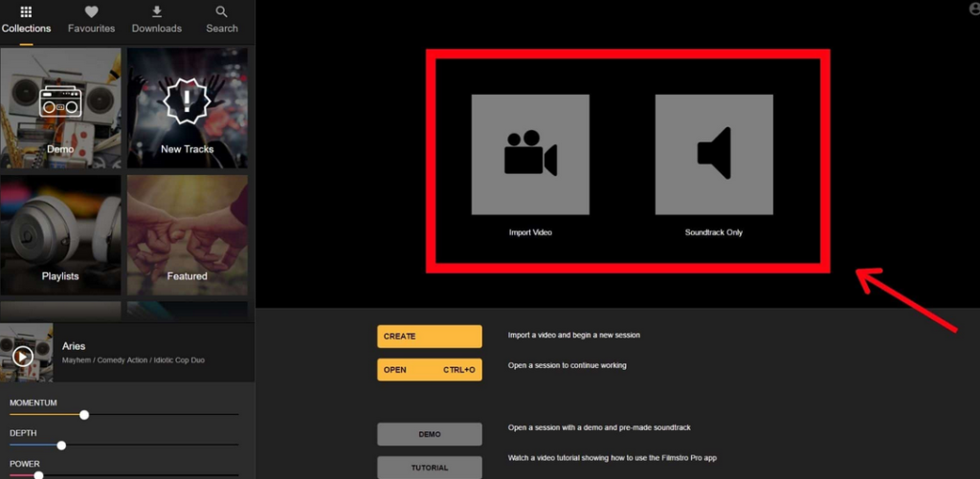This screenshot has width=980, height=479.
Task: Open the Featured collection tile
Action: tap(188, 235)
